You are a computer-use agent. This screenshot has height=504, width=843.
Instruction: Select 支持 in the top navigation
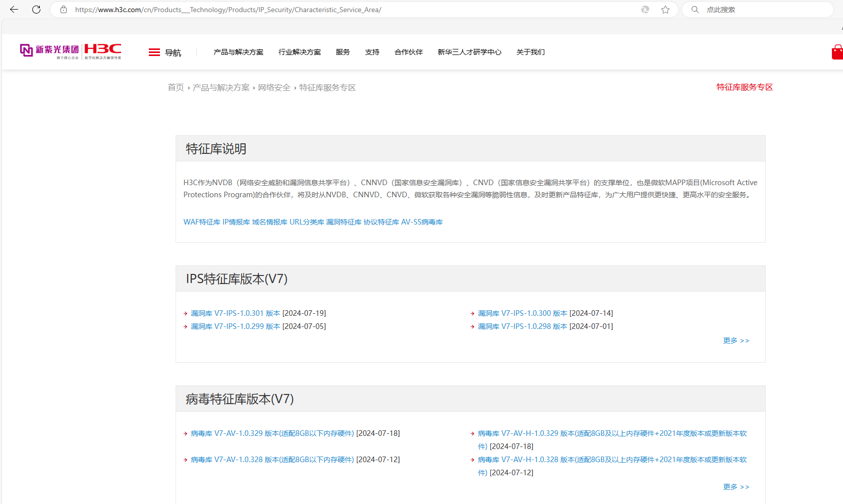point(372,52)
